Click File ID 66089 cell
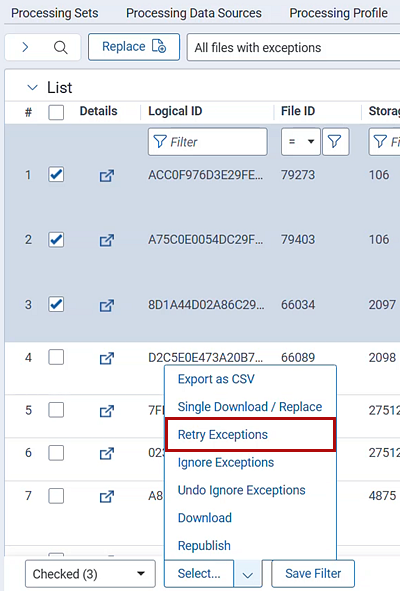This screenshot has height=591, width=400. point(298,357)
